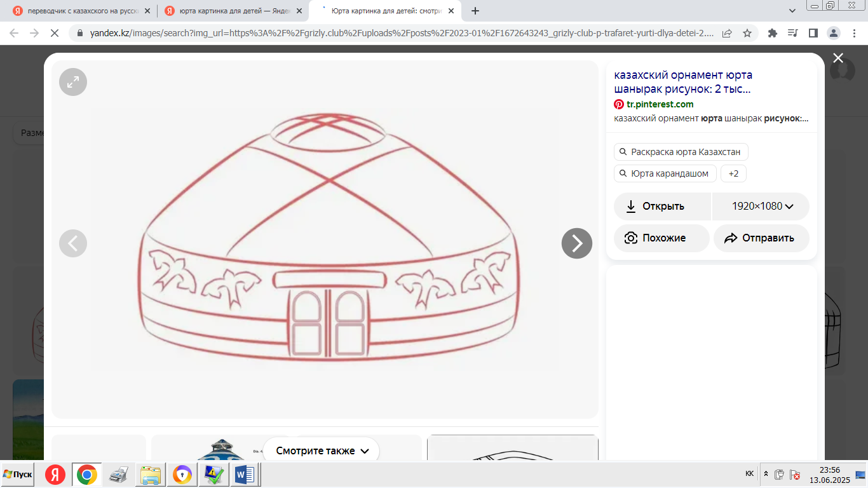The width and height of the screenshot is (868, 488).
Task: Show the desktop using the taskbar corner button
Action: 860,474
